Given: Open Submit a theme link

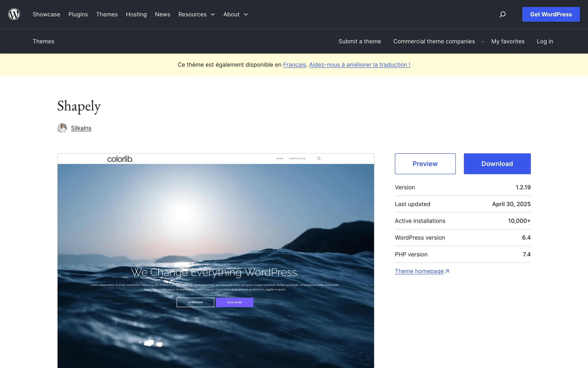Looking at the screenshot, I should click(x=360, y=41).
